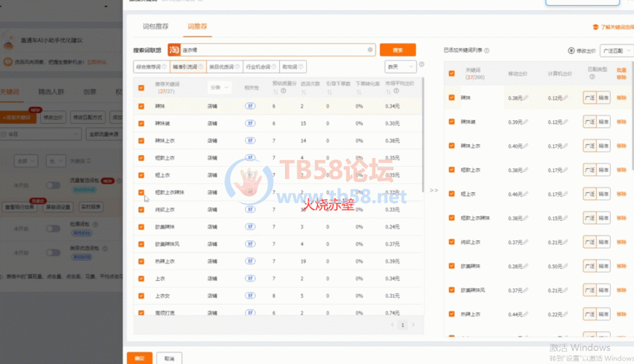This screenshot has height=364, width=634.
Task: Switch to the 词包推荐 tab
Action: click(x=156, y=27)
